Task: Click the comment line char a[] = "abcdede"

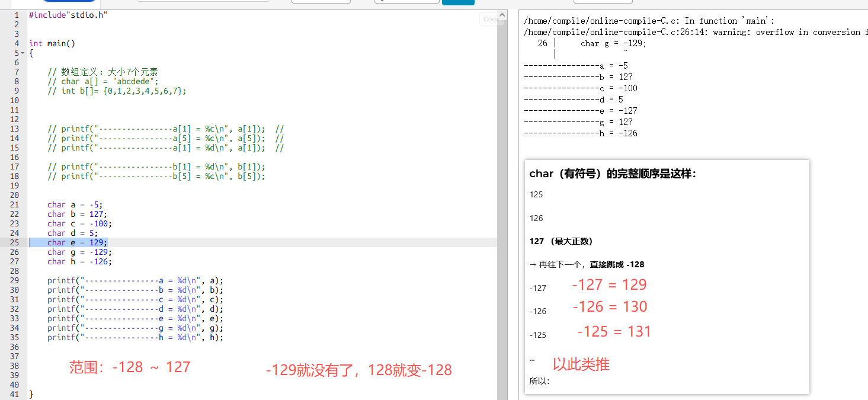Action: pos(103,81)
